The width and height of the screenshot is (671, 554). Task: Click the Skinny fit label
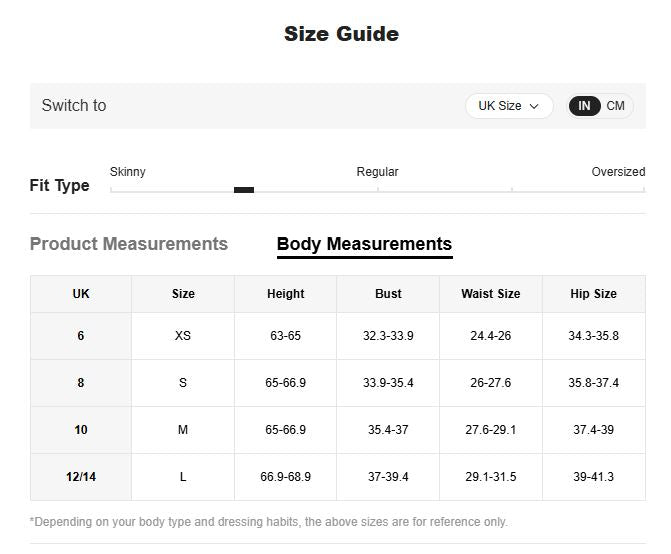point(128,172)
